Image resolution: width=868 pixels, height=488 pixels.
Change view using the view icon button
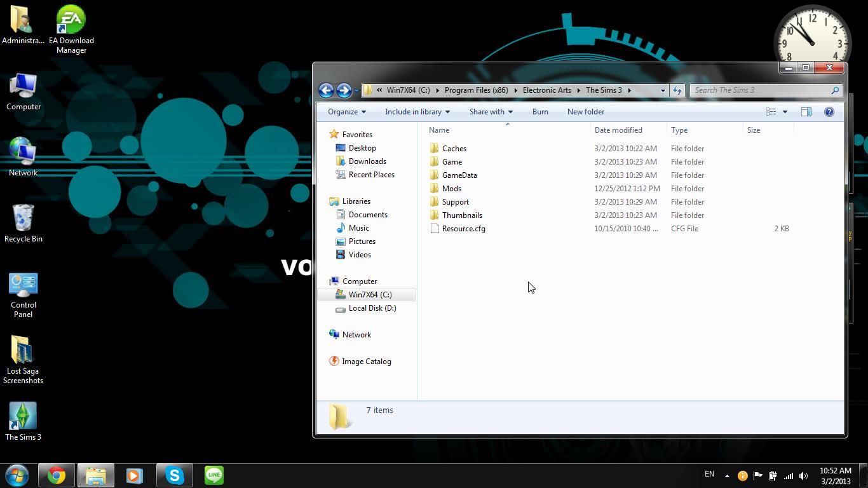click(x=771, y=112)
